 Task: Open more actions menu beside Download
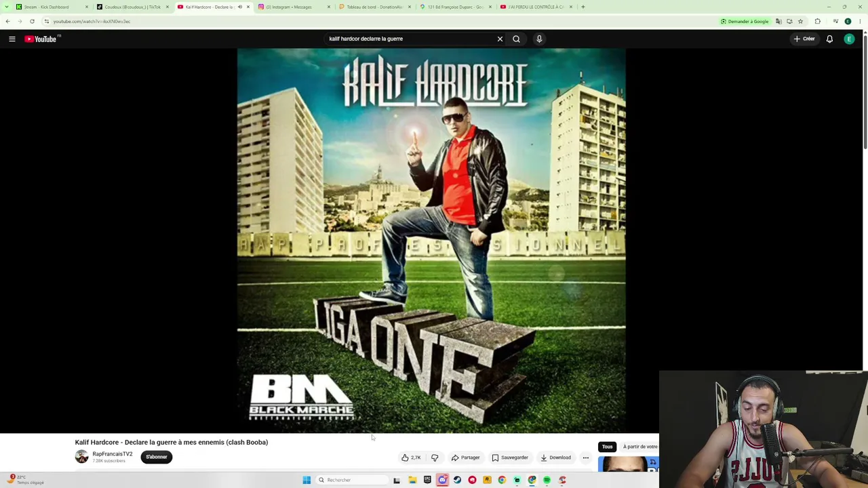[x=586, y=457]
